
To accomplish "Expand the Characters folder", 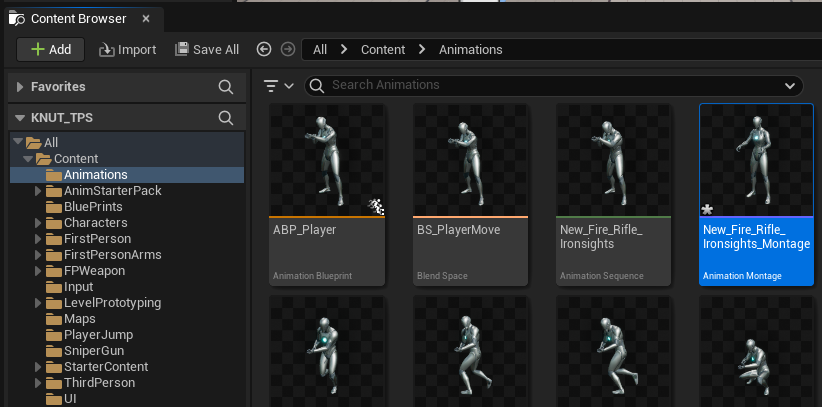I will (38, 223).
